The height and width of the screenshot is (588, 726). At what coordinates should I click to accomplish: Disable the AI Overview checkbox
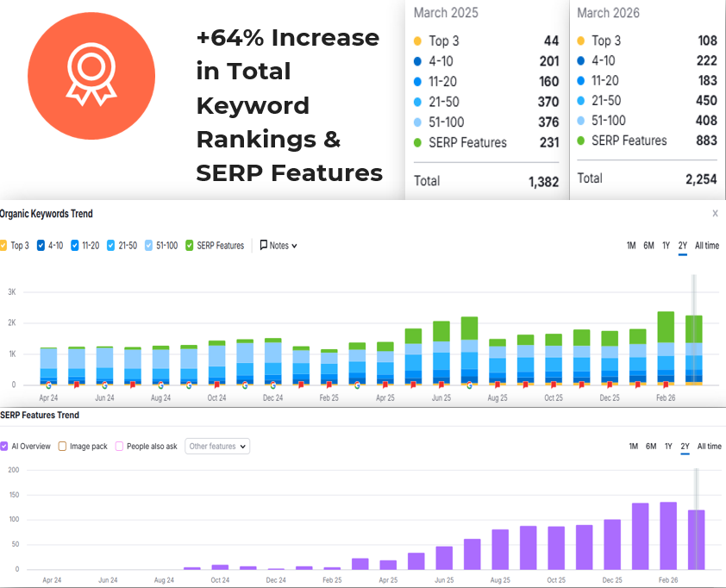point(4,447)
